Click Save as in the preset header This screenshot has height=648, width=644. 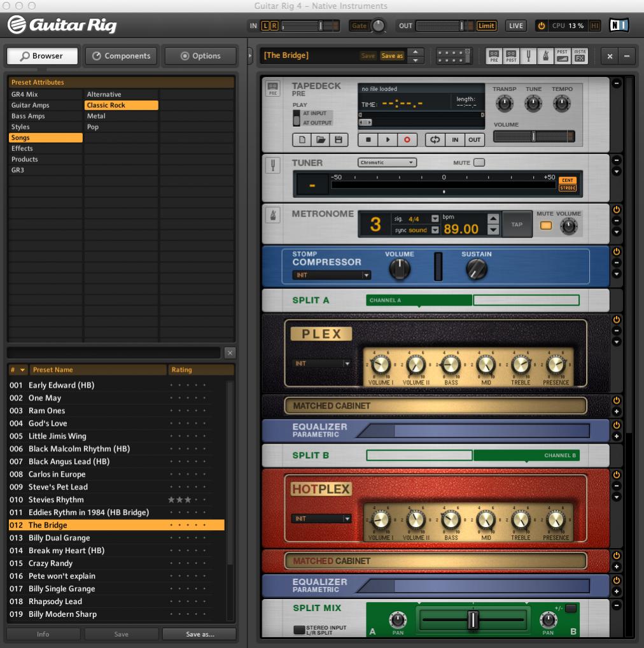[x=391, y=56]
